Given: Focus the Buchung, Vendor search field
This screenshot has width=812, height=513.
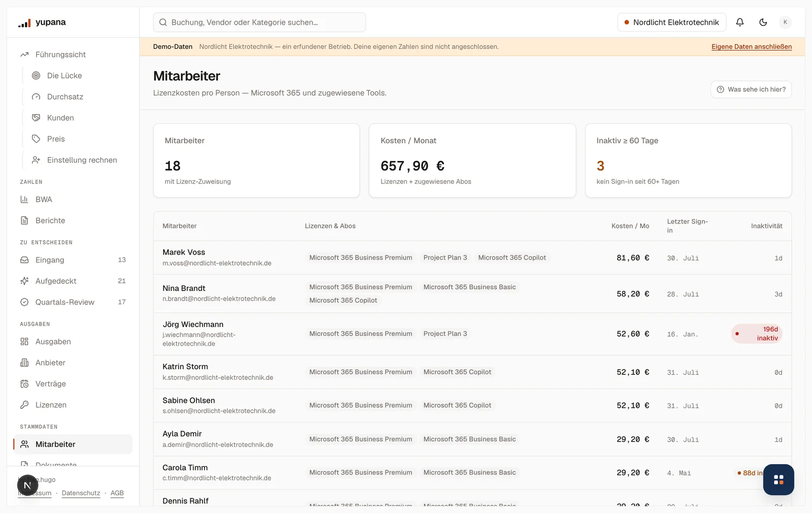Looking at the screenshot, I should pyautogui.click(x=259, y=22).
